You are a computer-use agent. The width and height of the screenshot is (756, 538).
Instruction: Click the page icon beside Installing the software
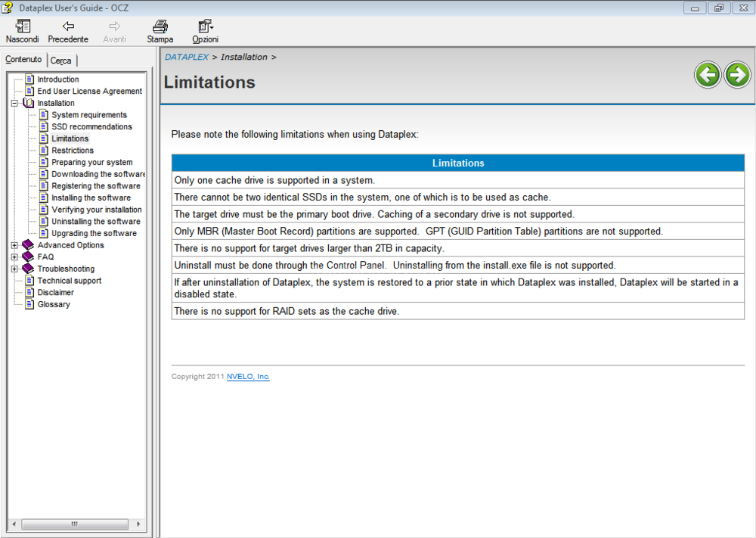(x=44, y=197)
